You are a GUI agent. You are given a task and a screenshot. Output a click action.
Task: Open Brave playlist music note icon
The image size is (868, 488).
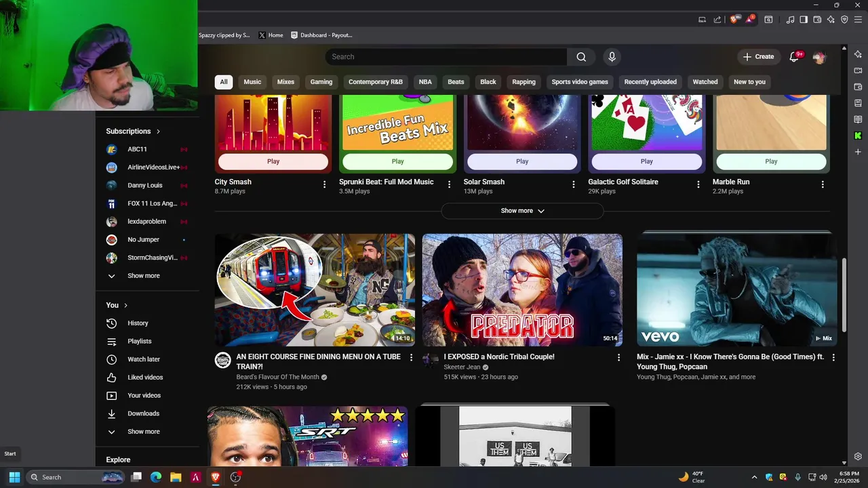(790, 20)
